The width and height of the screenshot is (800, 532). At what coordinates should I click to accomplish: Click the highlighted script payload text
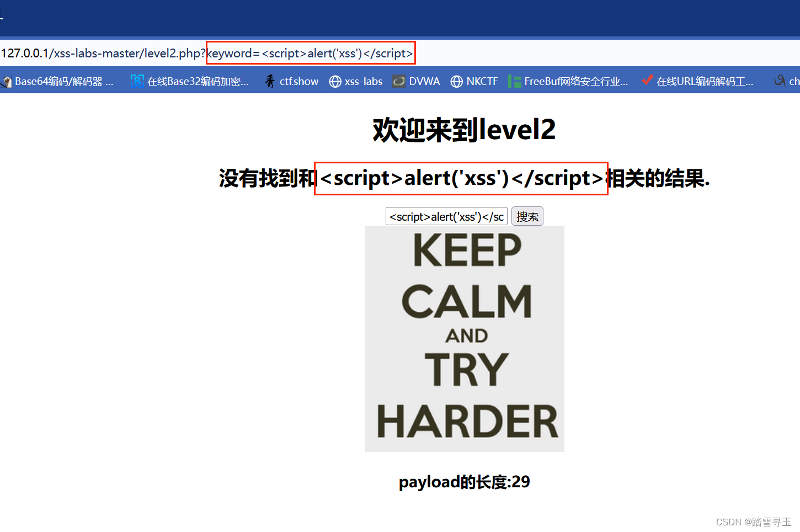461,178
